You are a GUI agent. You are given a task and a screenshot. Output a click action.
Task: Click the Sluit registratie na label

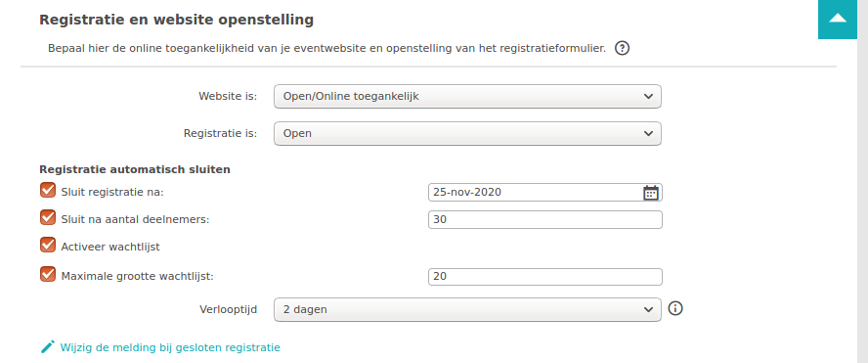pyautogui.click(x=113, y=193)
